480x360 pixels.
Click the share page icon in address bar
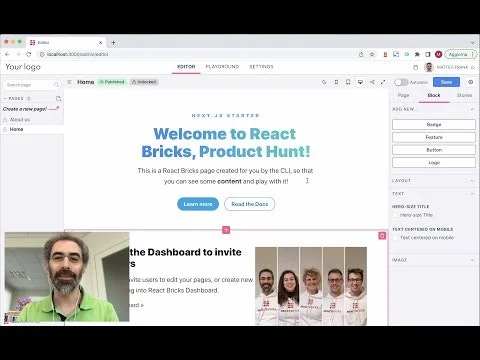pos(361,54)
